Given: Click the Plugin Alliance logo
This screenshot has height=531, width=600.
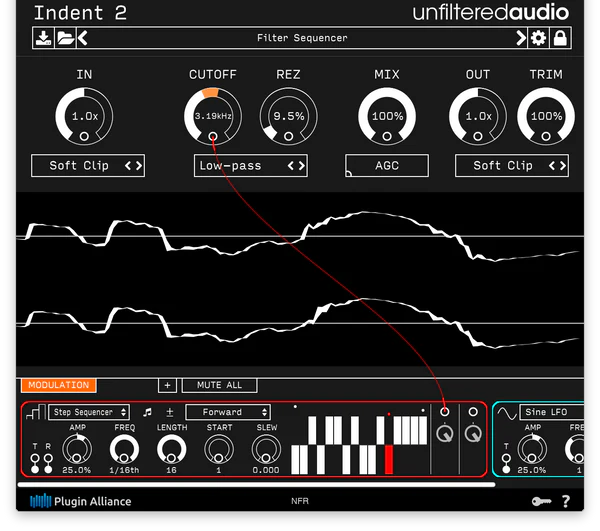Looking at the screenshot, I should (x=81, y=501).
